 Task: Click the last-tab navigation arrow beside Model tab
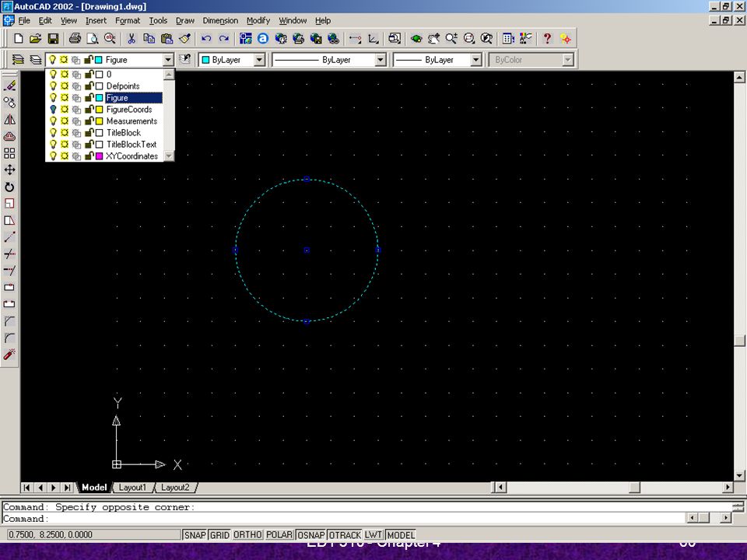point(67,488)
